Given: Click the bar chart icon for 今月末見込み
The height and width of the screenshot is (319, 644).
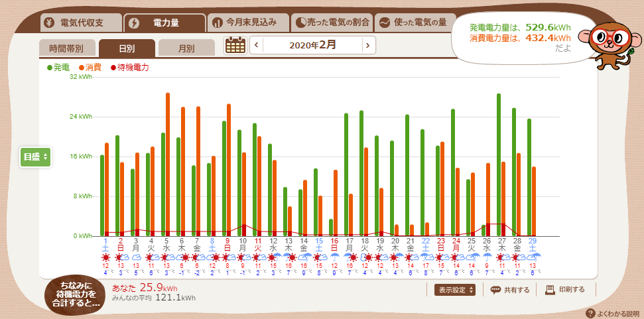Looking at the screenshot, I should tap(218, 23).
